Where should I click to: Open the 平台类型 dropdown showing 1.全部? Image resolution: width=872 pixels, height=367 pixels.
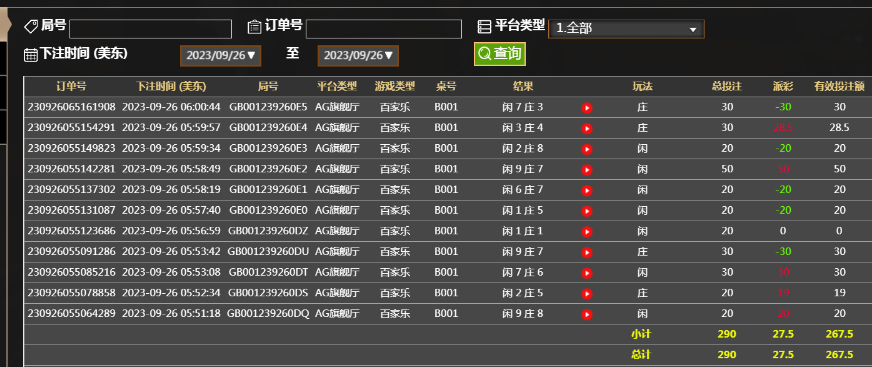[626, 29]
